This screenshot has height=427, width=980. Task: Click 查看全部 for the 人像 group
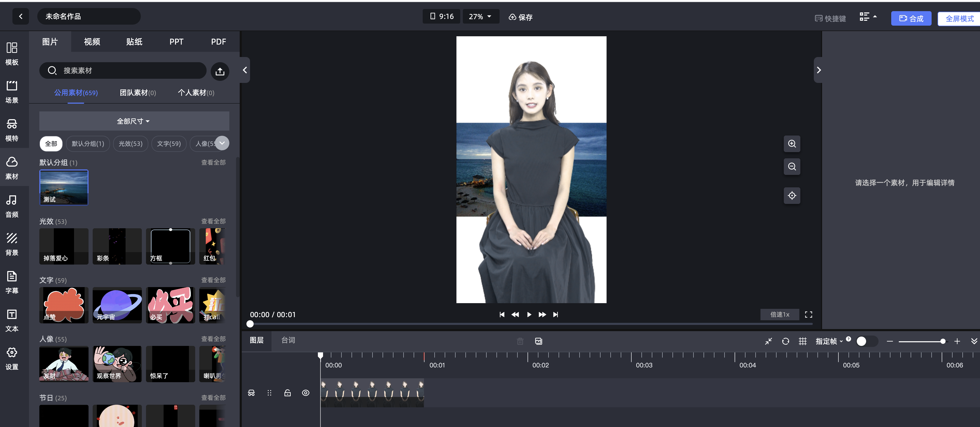click(x=214, y=339)
